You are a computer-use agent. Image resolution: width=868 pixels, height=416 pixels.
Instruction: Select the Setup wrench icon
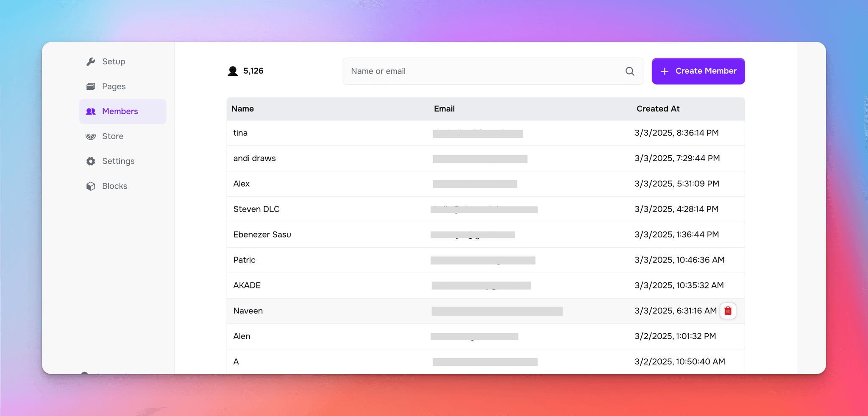pyautogui.click(x=91, y=61)
